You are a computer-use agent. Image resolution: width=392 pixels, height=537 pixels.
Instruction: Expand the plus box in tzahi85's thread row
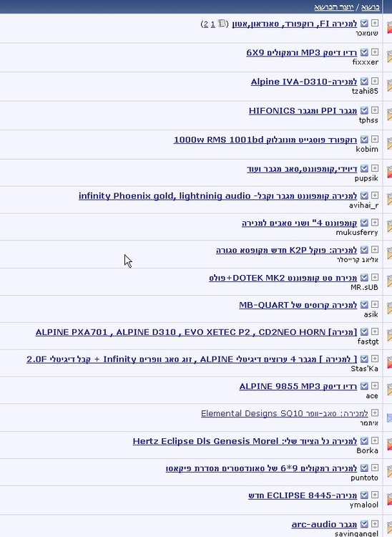click(x=375, y=81)
